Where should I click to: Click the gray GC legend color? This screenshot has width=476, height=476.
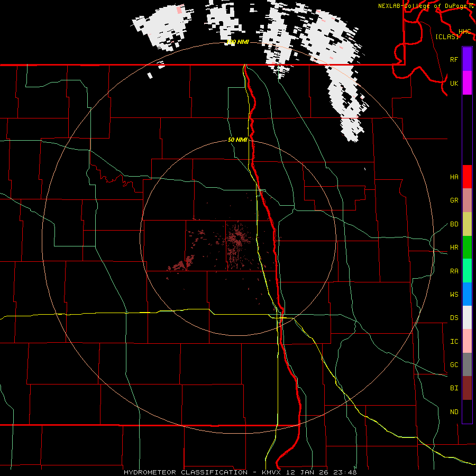467,364
